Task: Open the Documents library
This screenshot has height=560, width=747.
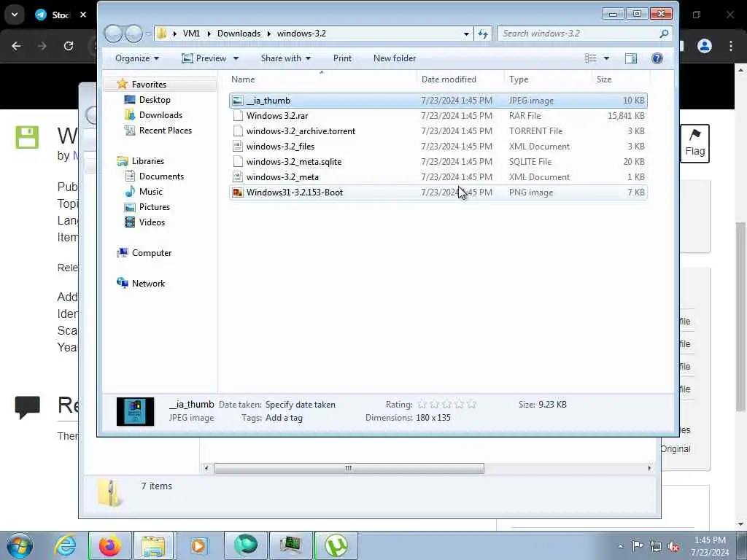Action: click(x=161, y=176)
